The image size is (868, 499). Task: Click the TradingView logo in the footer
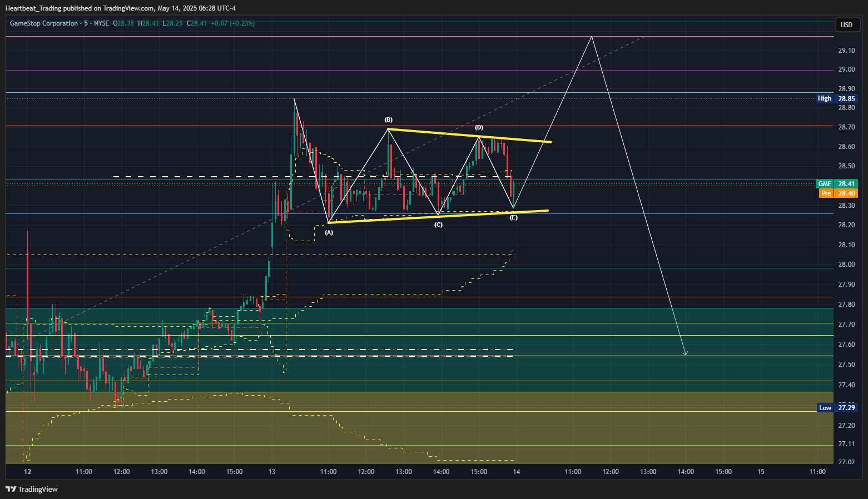pos(32,489)
